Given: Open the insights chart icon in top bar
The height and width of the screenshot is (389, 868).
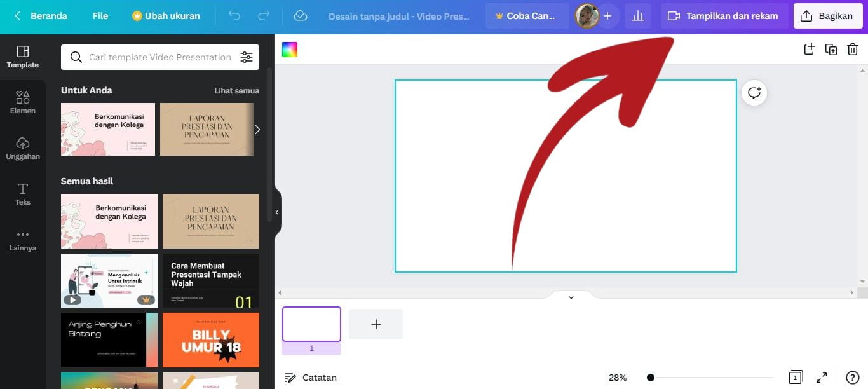Looking at the screenshot, I should pyautogui.click(x=638, y=15).
